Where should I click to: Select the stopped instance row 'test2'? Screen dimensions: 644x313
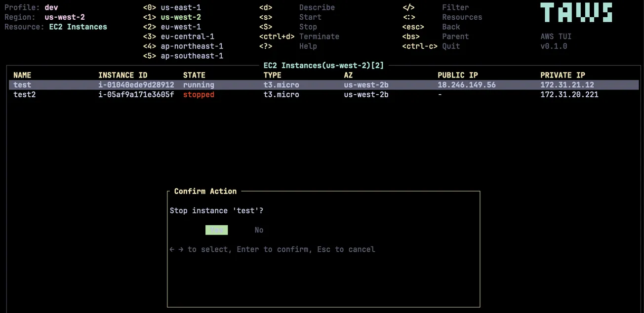click(x=25, y=94)
